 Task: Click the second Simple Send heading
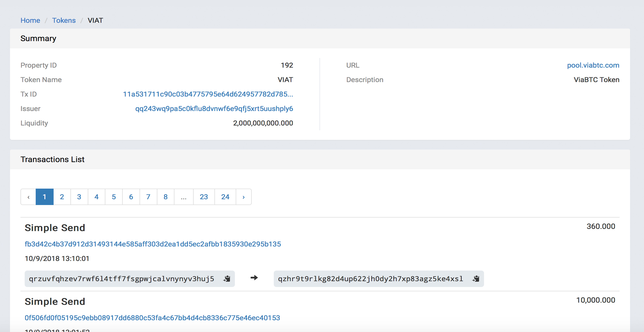point(55,301)
